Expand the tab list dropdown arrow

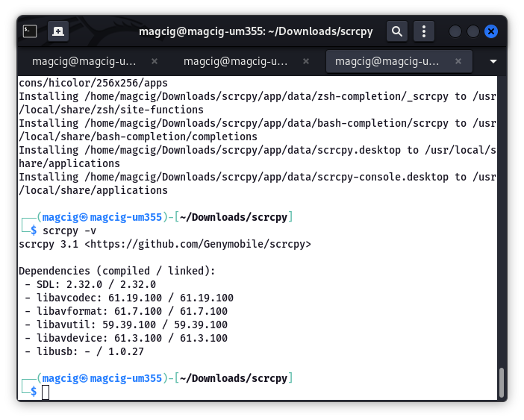tap(493, 61)
